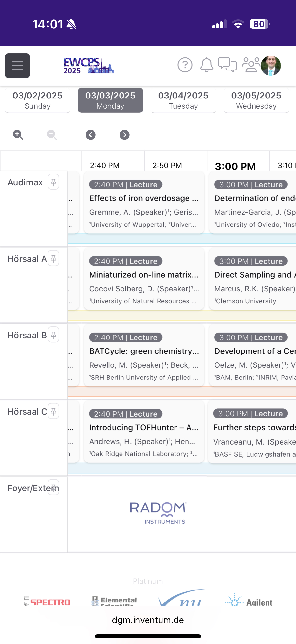
Task: Open Effects of iron overdosage lecture
Action: pos(144,202)
